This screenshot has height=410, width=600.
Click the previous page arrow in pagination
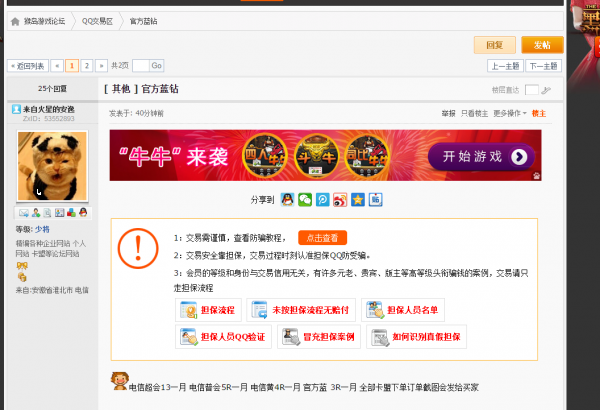click(57, 66)
